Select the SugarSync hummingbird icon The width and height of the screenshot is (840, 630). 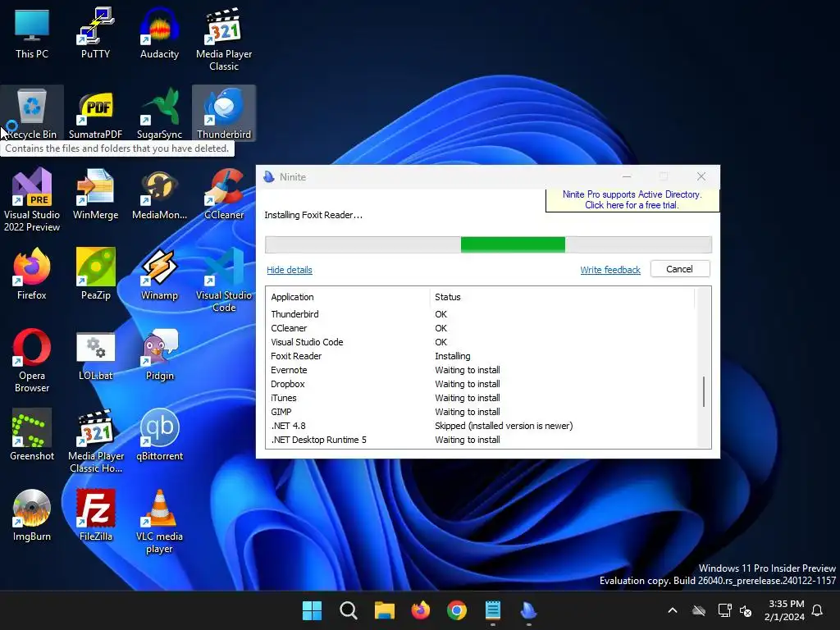click(159, 113)
